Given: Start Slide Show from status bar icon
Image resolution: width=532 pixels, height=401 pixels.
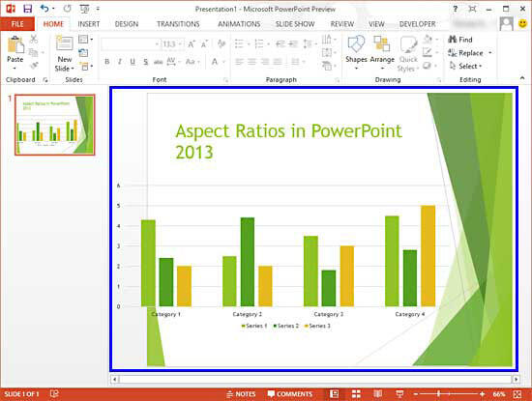Looking at the screenshot, I should (399, 394).
